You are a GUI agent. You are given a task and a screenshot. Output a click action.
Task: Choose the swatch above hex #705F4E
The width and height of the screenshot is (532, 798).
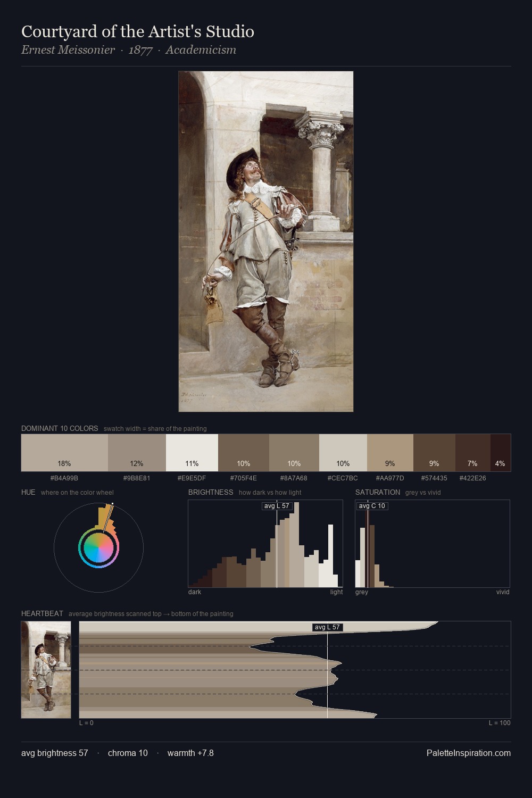coord(244,453)
